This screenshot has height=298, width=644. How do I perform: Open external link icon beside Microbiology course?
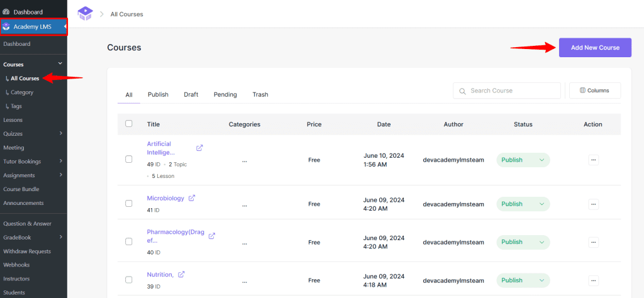click(192, 198)
